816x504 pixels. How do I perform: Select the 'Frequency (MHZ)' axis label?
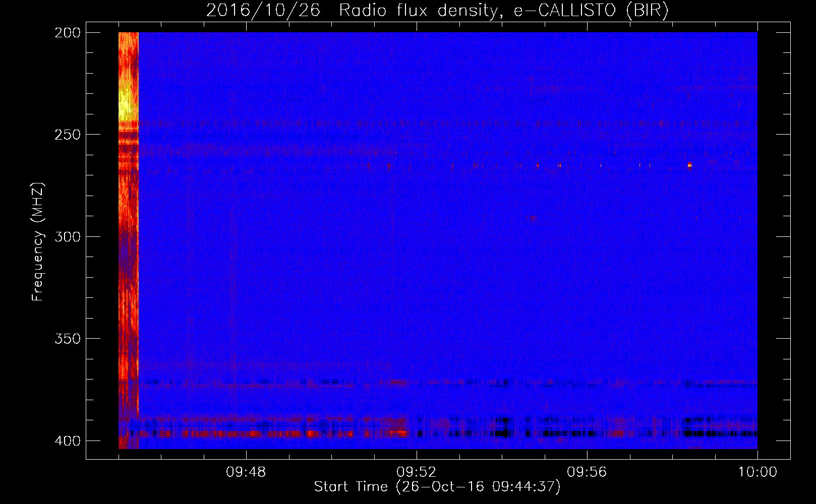[x=38, y=242]
